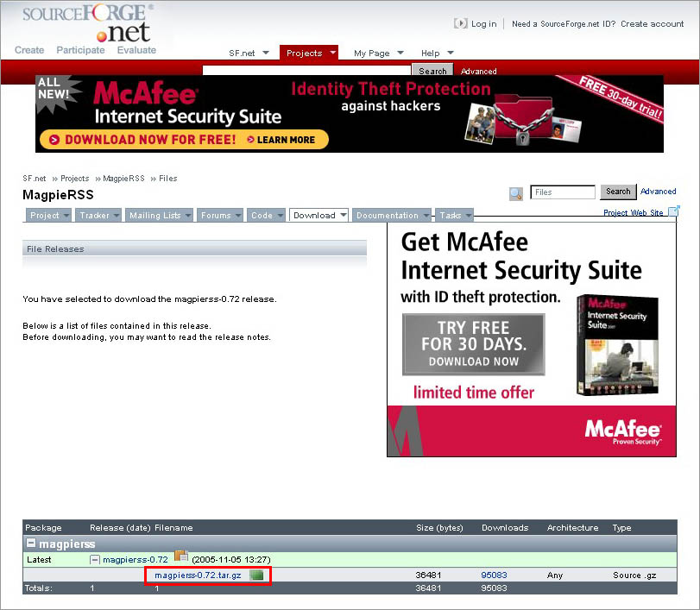The width and height of the screenshot is (700, 610).
Task: Click the McAfee product box image
Action: coord(618,345)
